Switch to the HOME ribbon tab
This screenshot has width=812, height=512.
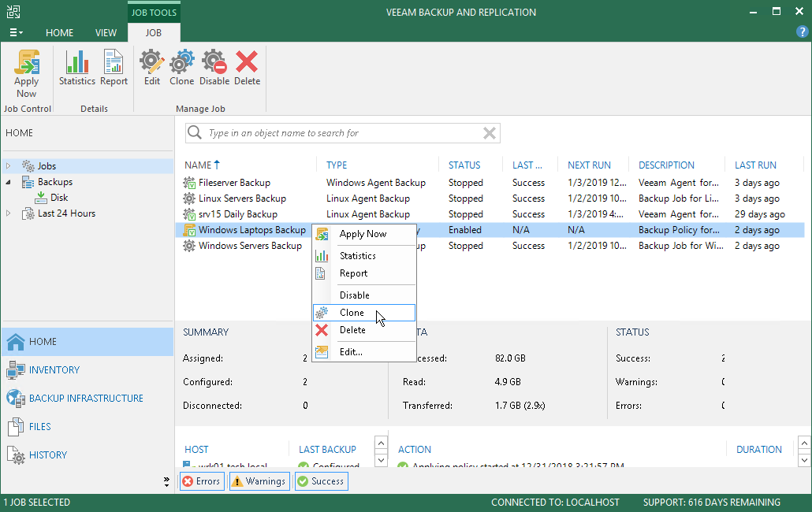[x=60, y=32]
